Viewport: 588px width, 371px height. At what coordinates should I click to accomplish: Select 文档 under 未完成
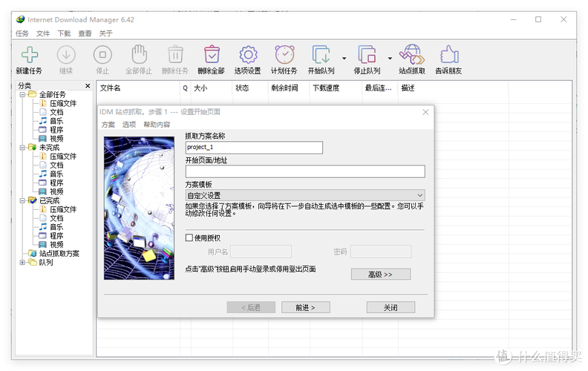(x=56, y=165)
